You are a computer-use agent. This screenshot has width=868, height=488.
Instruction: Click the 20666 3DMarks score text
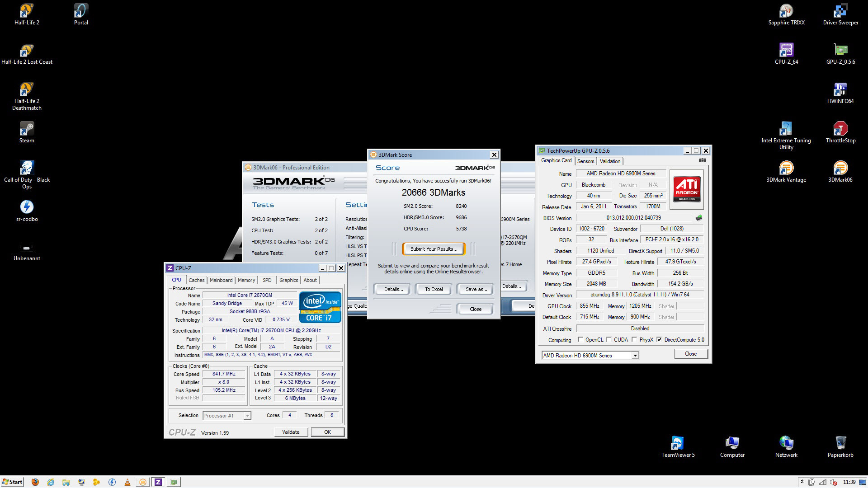click(434, 192)
